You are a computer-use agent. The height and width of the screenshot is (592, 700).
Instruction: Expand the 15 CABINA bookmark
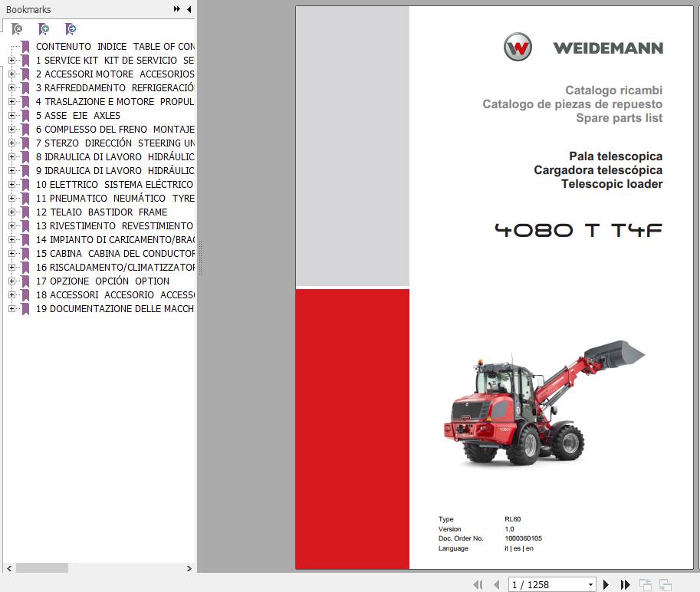point(12,254)
